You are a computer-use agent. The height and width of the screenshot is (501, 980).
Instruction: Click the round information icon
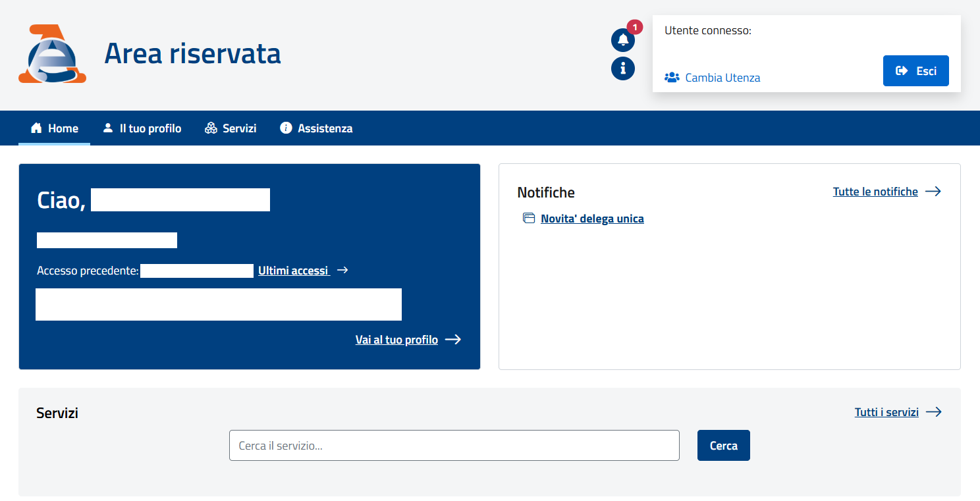coord(622,68)
